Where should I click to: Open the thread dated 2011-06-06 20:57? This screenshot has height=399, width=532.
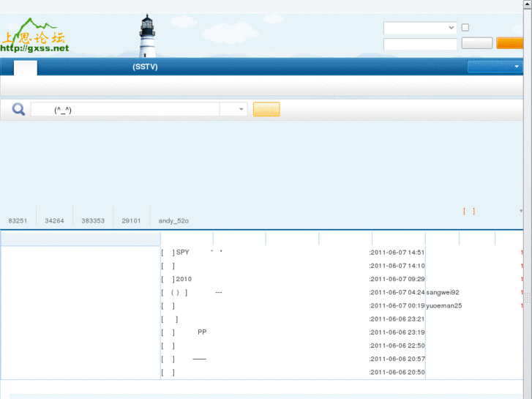(x=184, y=359)
